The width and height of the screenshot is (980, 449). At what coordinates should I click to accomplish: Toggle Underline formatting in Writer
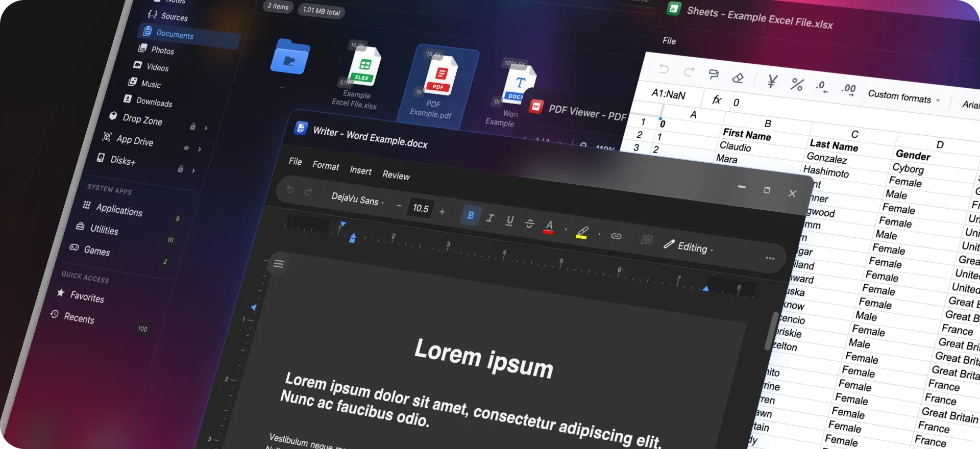point(509,220)
